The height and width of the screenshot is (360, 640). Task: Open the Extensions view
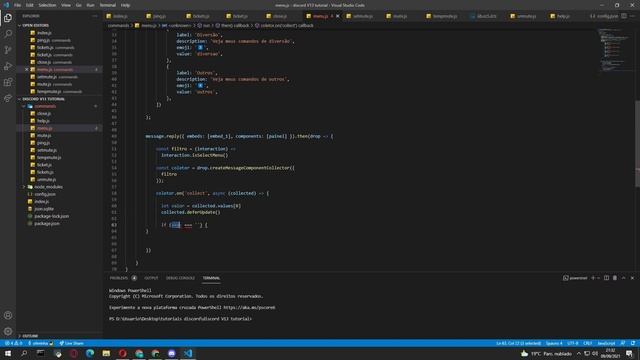pos(8,82)
